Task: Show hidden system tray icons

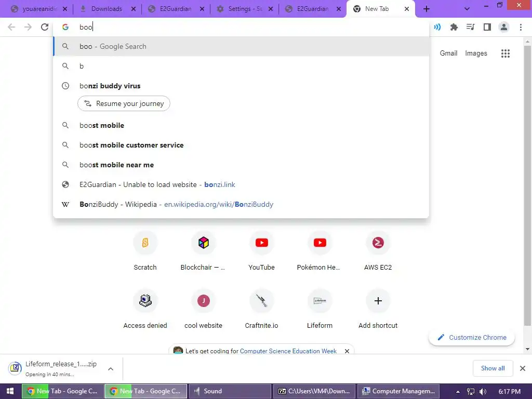Action: pyautogui.click(x=458, y=392)
